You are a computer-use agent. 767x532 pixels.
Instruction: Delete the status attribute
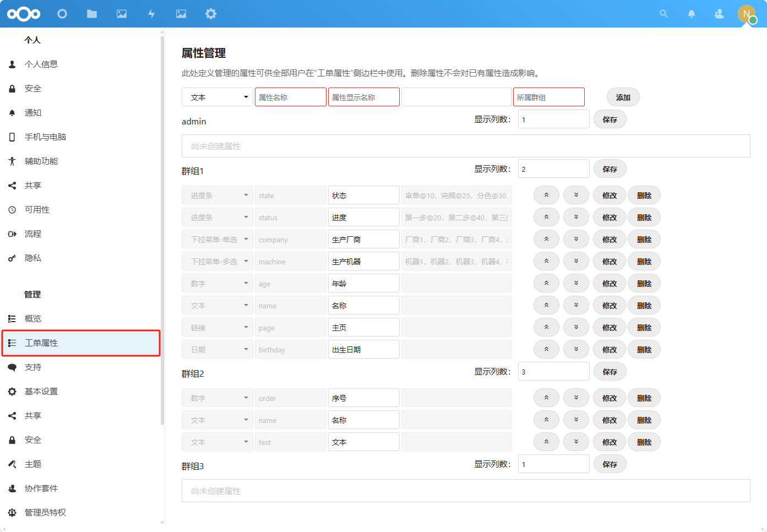pos(644,217)
